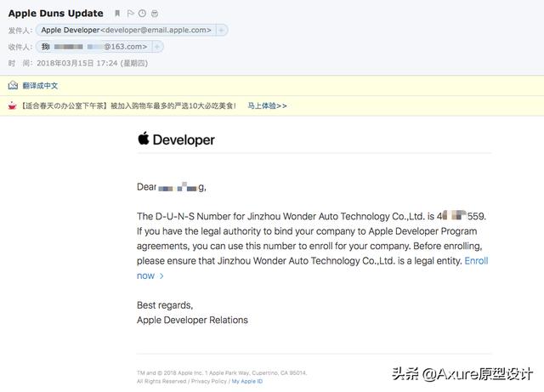Select the Apple Developer sender address chip
This screenshot has width=544, height=392.
[126, 31]
